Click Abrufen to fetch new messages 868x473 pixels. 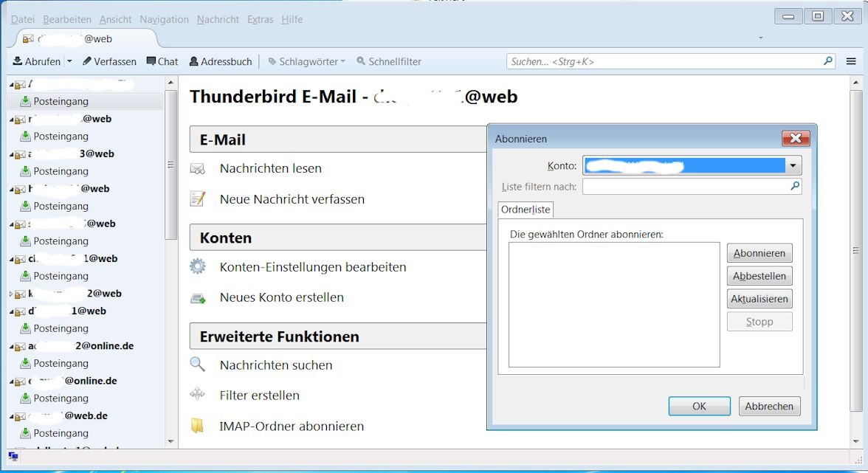(37, 61)
